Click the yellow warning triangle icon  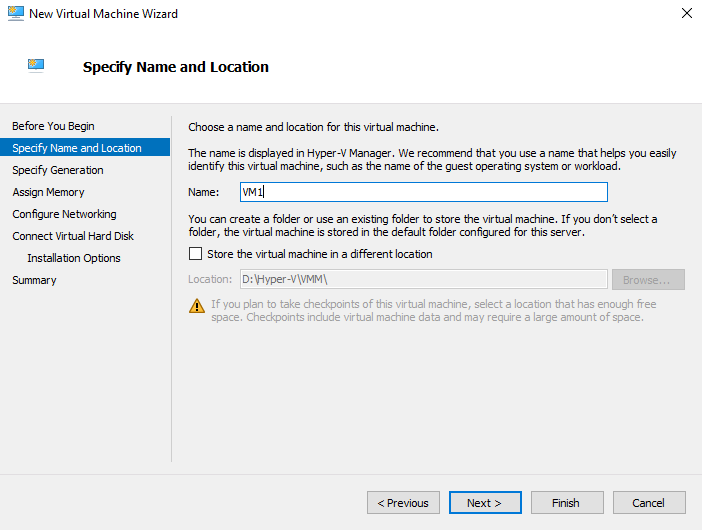pos(197,305)
